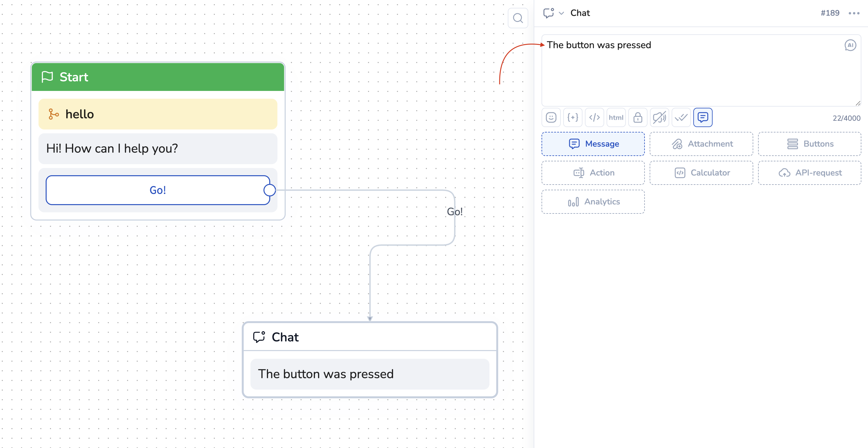This screenshot has width=868, height=448.
Task: Toggle the message bubble toolbar icon
Action: pyautogui.click(x=703, y=117)
